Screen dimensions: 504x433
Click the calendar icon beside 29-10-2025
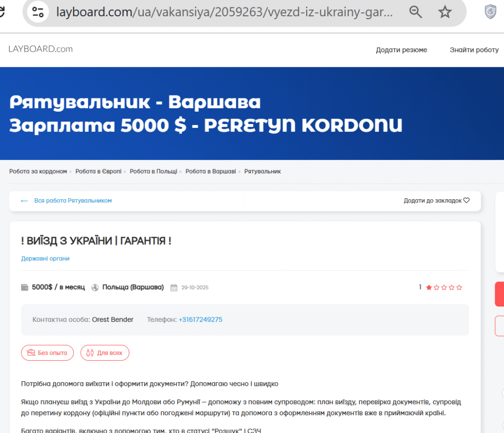[x=174, y=287]
